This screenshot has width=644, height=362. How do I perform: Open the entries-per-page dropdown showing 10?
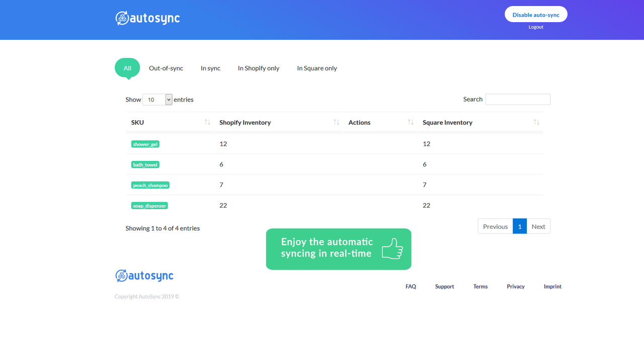[x=157, y=100]
